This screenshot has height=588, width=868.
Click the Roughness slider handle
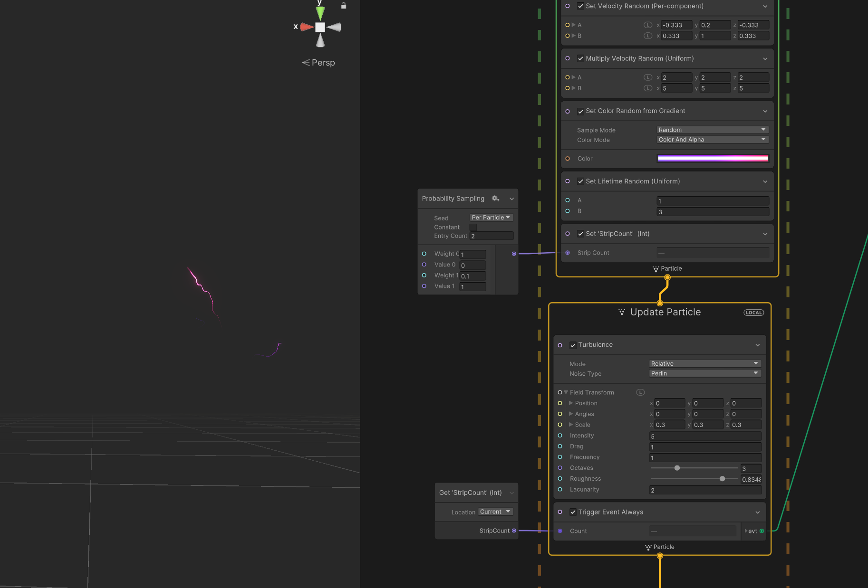(x=722, y=479)
